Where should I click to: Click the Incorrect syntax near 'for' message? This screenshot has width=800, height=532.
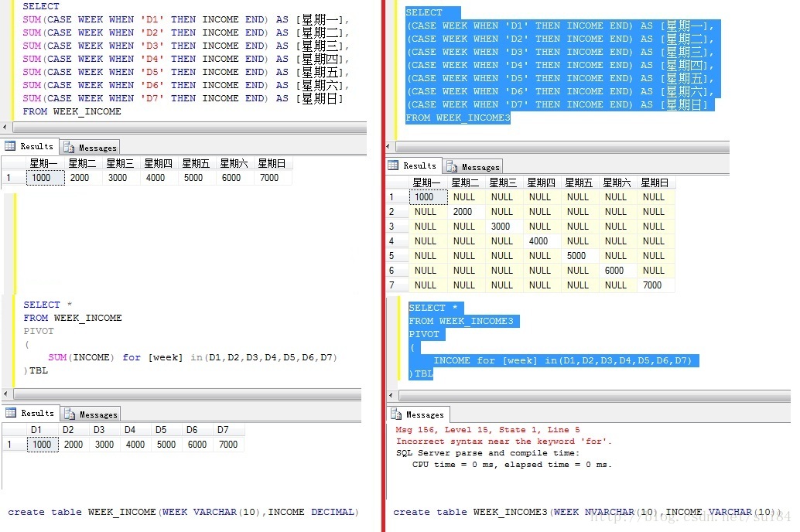click(504, 442)
